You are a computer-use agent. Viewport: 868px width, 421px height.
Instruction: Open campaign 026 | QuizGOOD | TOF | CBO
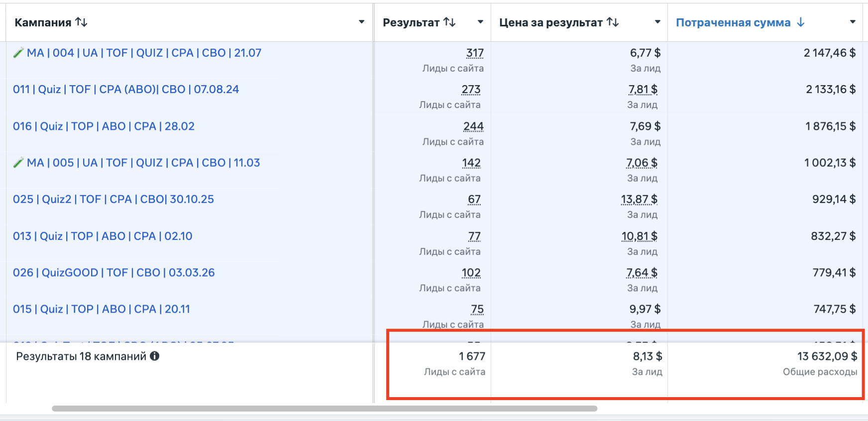pyautogui.click(x=114, y=273)
